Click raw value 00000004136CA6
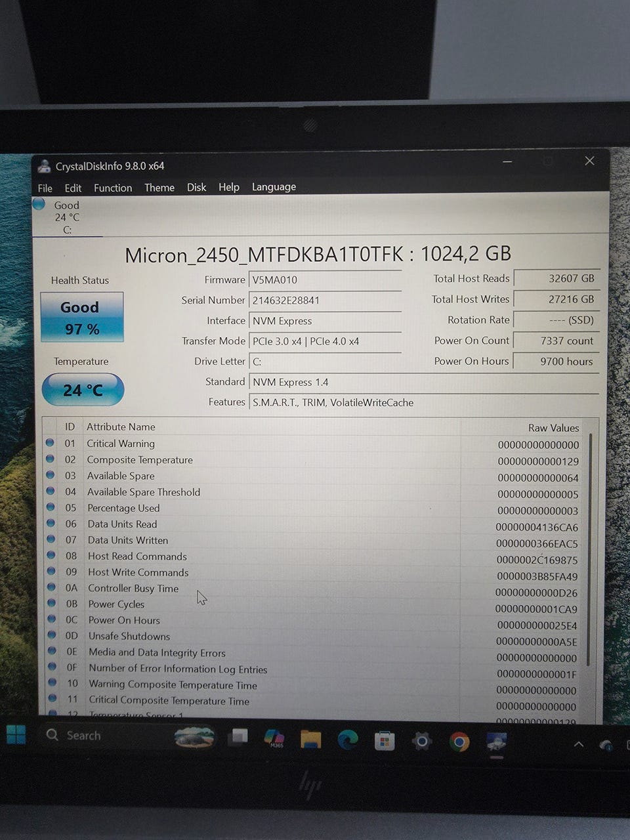 click(537, 527)
